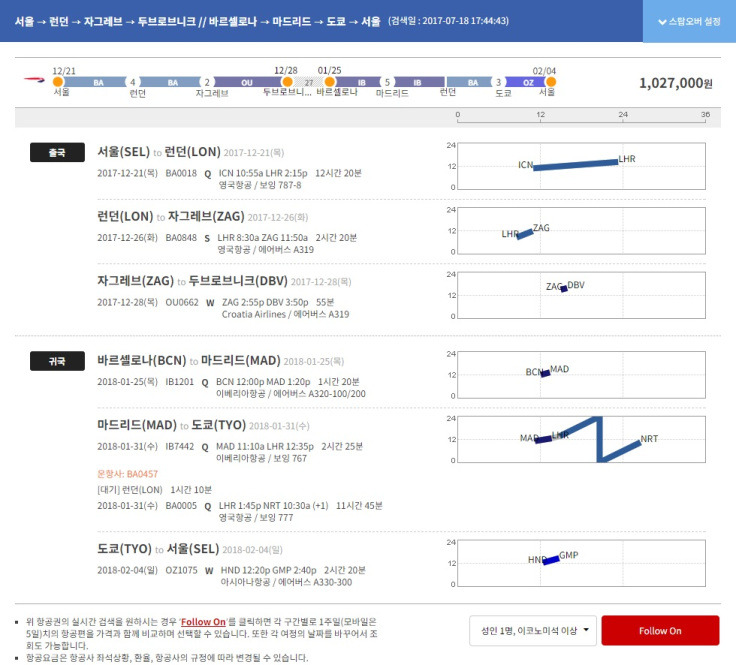Click the [대기] 런던(LON) 1시간 10분 layover text
736x665 pixels.
[x=154, y=490]
